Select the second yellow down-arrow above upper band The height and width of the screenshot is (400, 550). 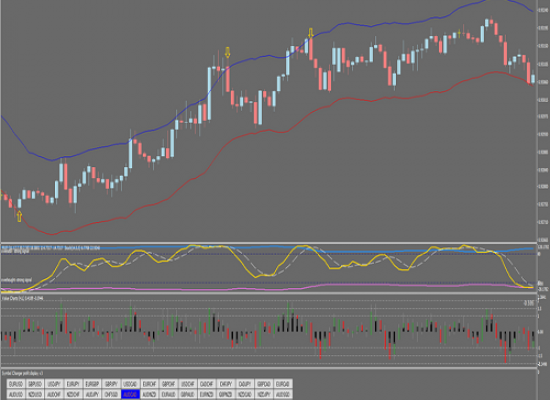pyautogui.click(x=311, y=34)
